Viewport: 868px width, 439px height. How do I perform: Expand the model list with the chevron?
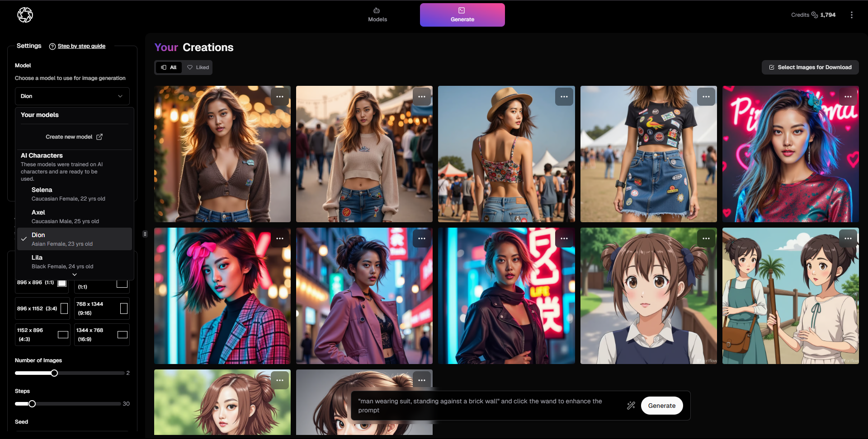(x=75, y=274)
